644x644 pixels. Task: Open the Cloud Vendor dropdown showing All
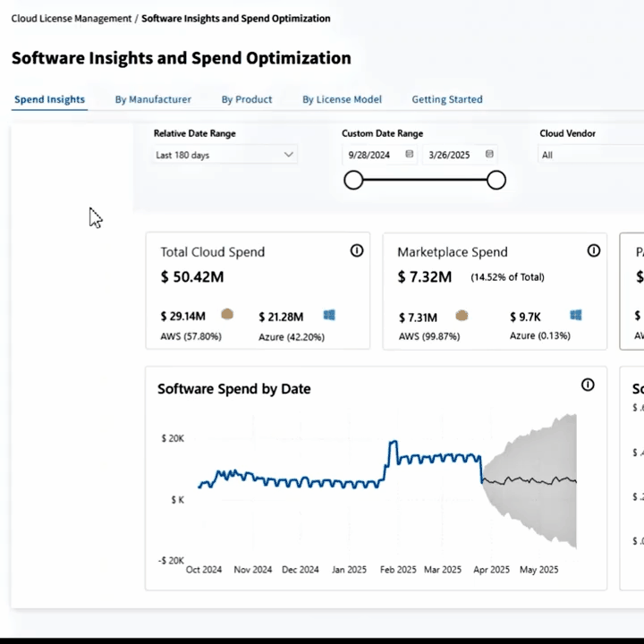(x=590, y=155)
